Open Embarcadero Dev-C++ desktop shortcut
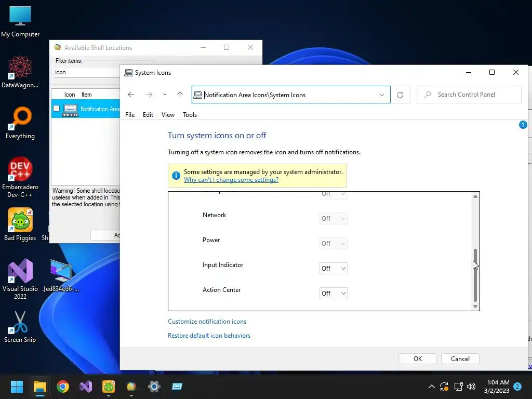The image size is (532, 399). [20, 178]
